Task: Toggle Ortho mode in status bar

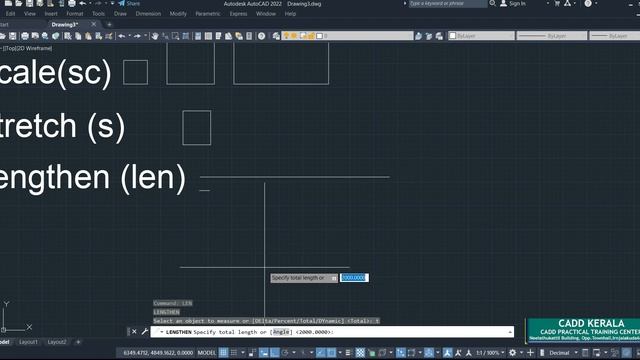Action: coord(275,353)
